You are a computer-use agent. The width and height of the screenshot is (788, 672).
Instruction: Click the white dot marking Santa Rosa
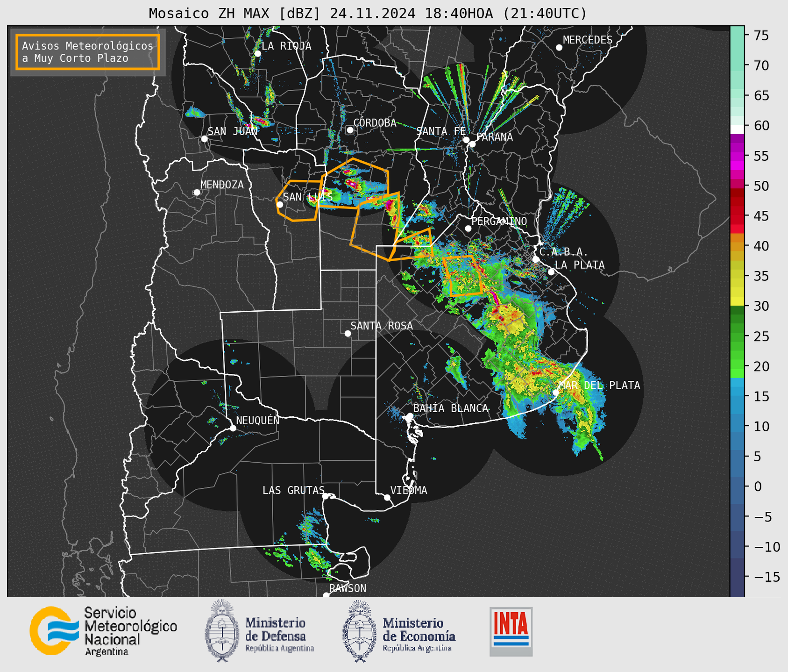[x=348, y=333]
